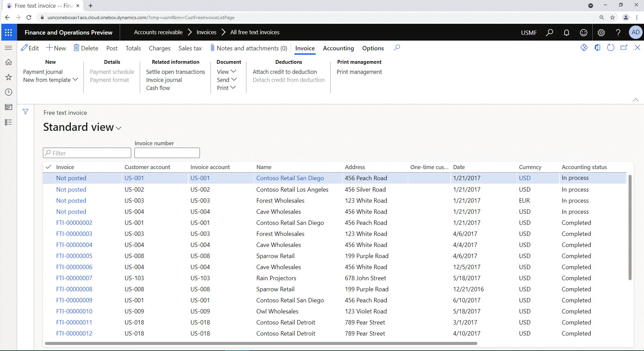Collapse the navigation pane with the hamburger
644x351 pixels.
[x=8, y=48]
